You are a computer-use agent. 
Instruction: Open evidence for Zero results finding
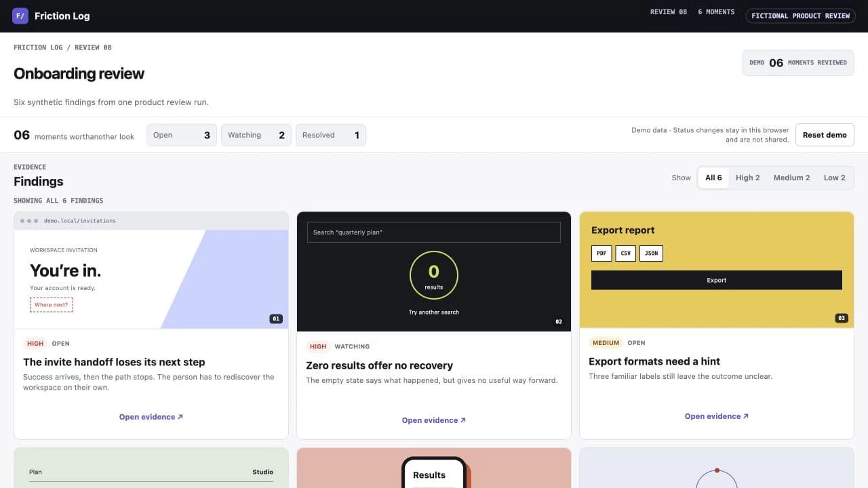(x=434, y=420)
